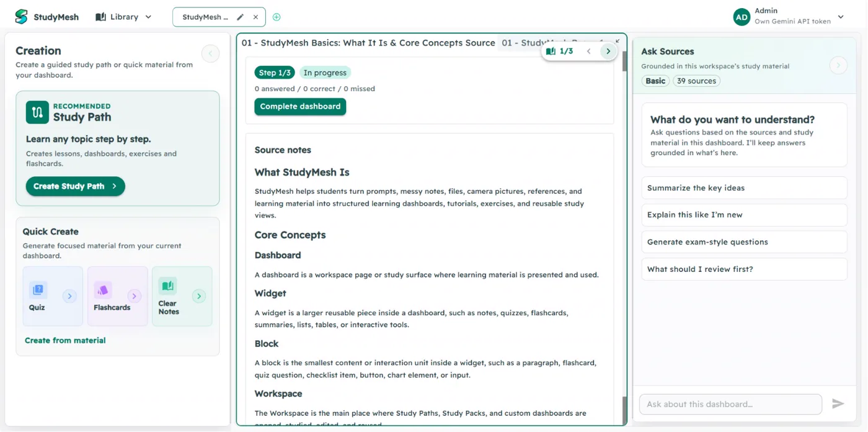Click the 'Dashboard' concept heading
This screenshot has width=868, height=432.
pos(278,255)
